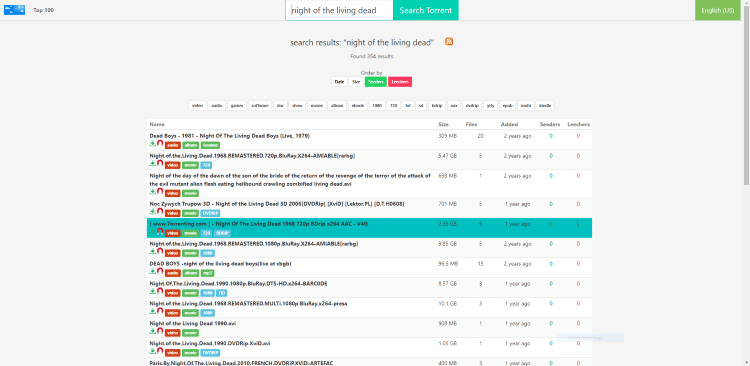
Task: Open highlighted Torrenting.com 720p BDrip link
Action: (258, 224)
